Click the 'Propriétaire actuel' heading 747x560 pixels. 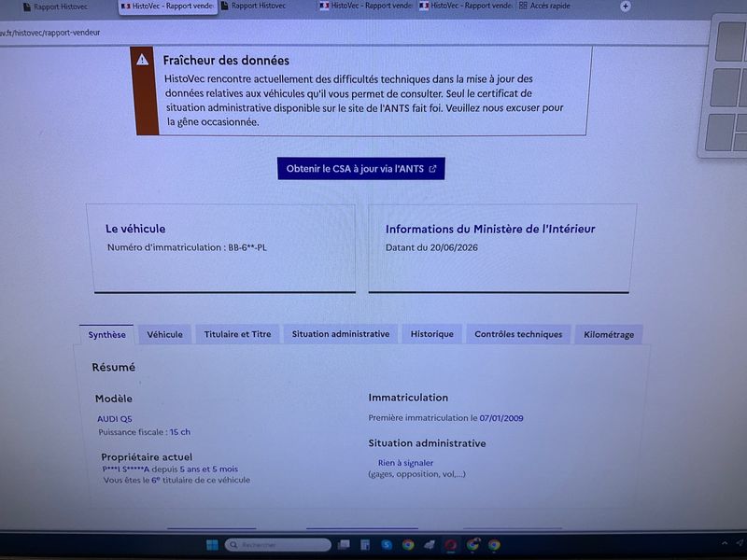point(147,457)
